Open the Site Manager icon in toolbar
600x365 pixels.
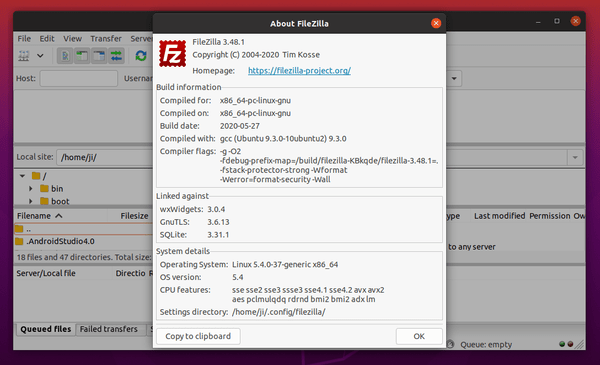(x=24, y=56)
